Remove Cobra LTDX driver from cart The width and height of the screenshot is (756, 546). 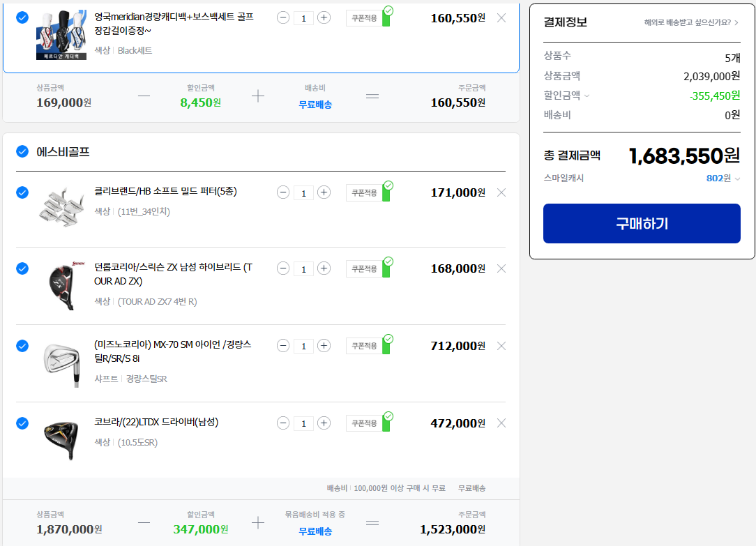coord(501,423)
